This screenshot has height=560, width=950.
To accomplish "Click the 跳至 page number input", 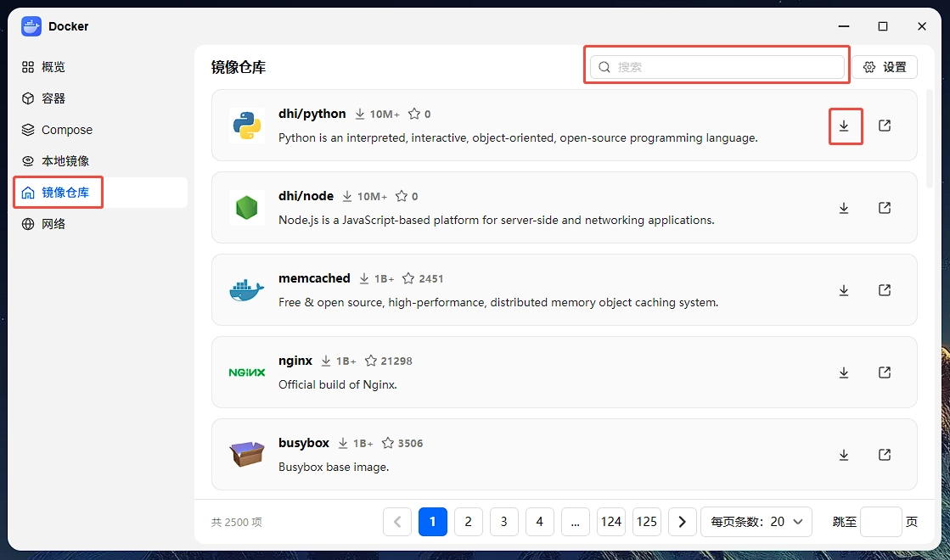I will [881, 522].
